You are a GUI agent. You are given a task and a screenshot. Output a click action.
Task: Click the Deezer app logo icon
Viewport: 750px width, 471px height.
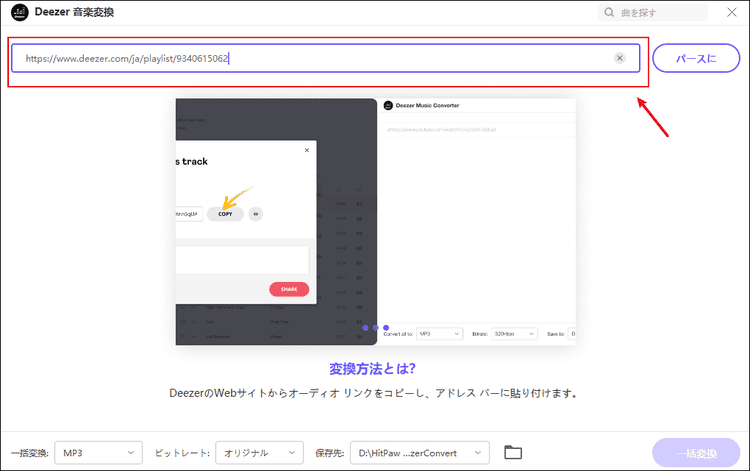pyautogui.click(x=20, y=12)
